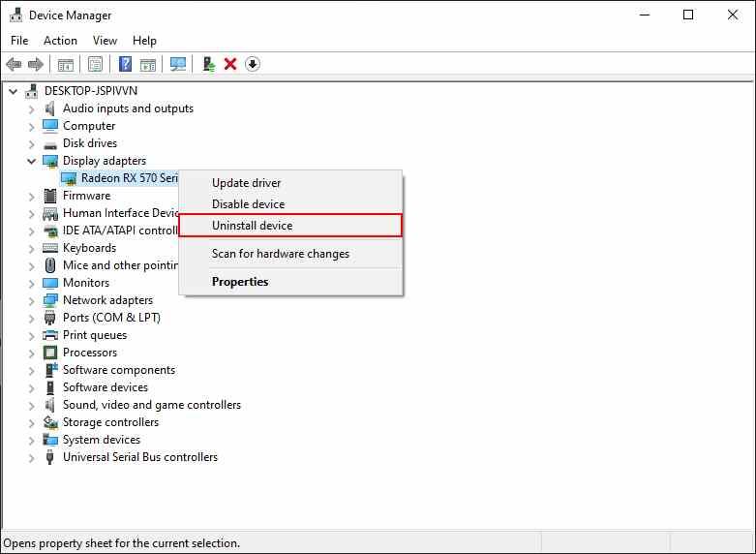
Task: Click the Update device driver toolbar icon
Action: pyautogui.click(x=208, y=64)
